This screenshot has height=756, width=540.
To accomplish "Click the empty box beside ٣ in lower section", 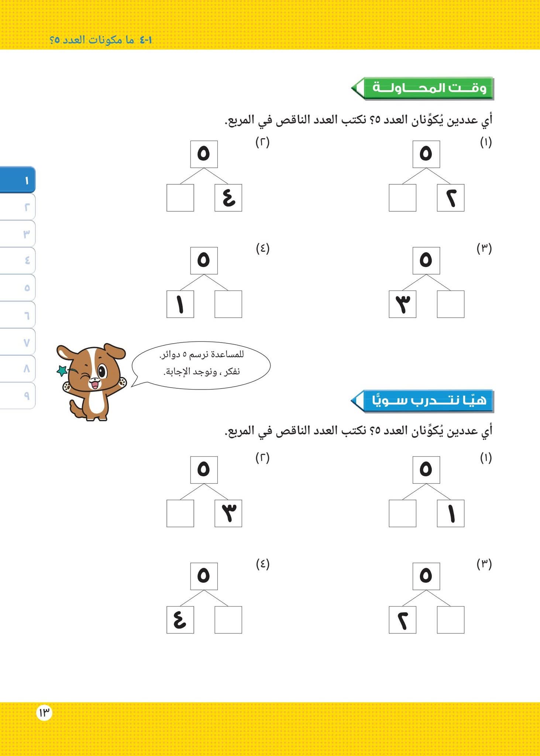I will (180, 513).
